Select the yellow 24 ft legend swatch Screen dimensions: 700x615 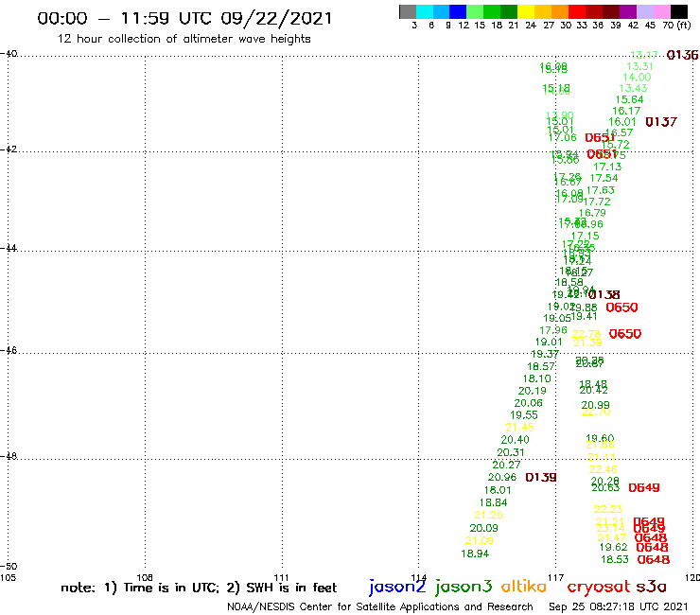point(525,11)
